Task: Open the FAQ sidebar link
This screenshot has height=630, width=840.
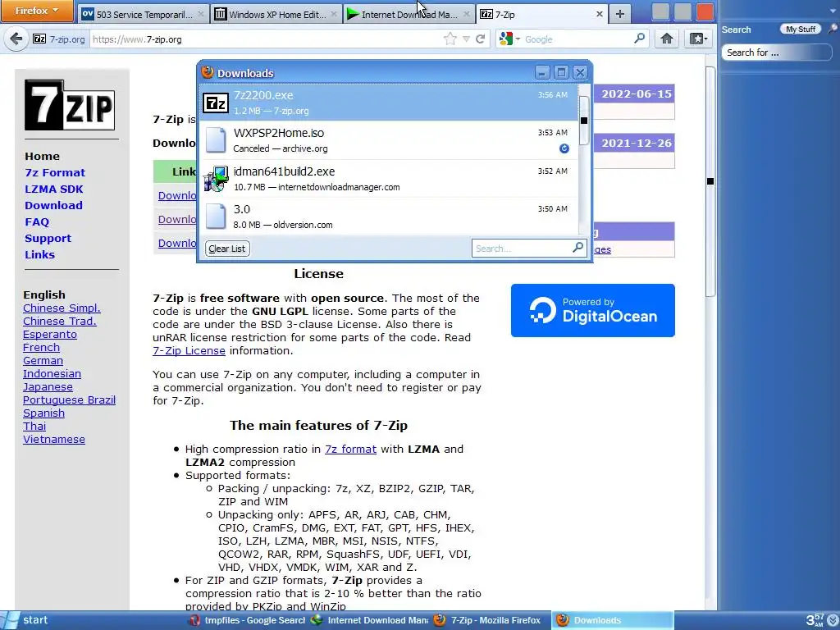Action: [x=37, y=221]
